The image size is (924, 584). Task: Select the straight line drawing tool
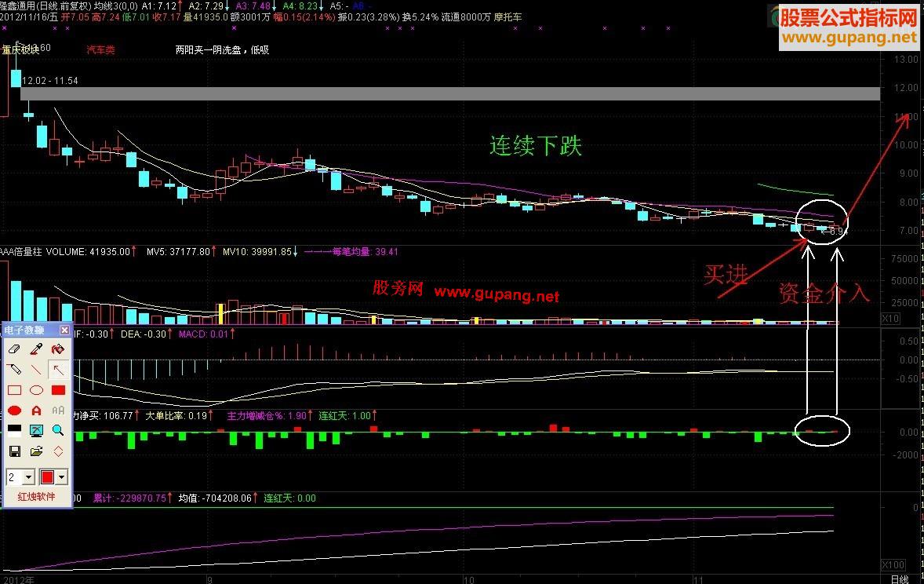(x=37, y=370)
